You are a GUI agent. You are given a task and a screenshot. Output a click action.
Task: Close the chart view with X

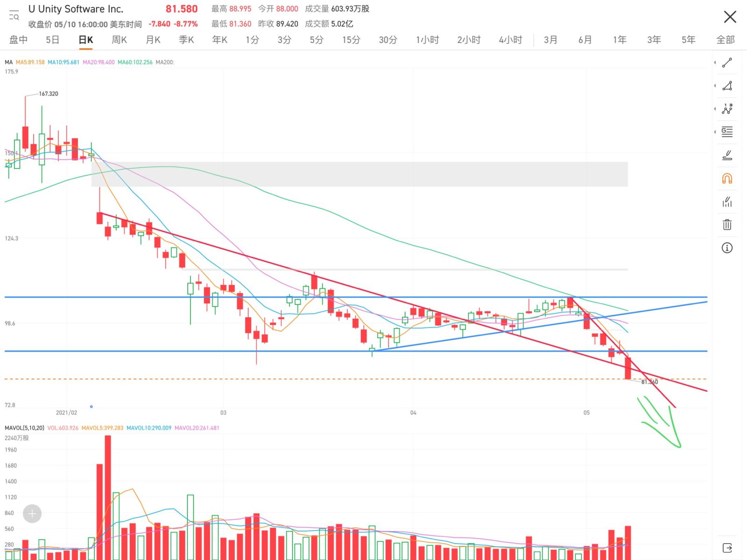pos(730,17)
